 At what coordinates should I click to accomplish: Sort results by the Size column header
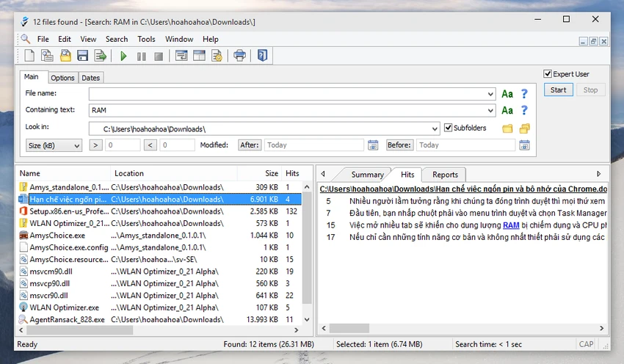tap(259, 173)
